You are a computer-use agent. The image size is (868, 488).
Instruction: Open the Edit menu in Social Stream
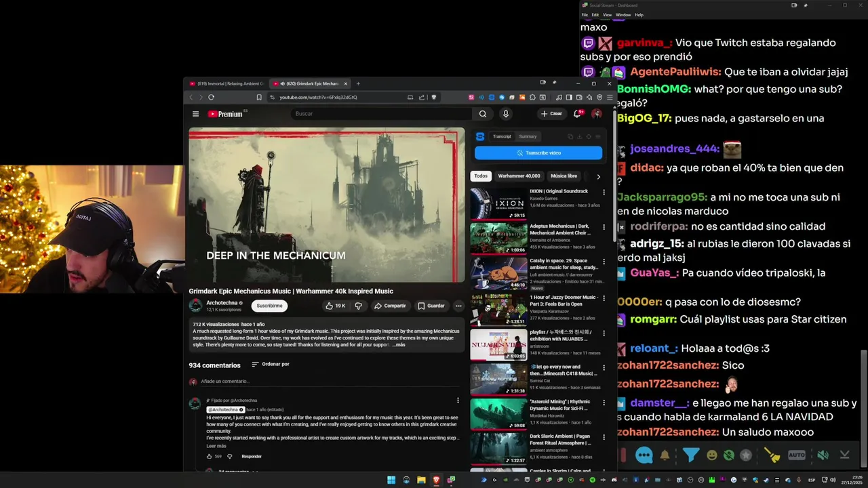pos(595,15)
